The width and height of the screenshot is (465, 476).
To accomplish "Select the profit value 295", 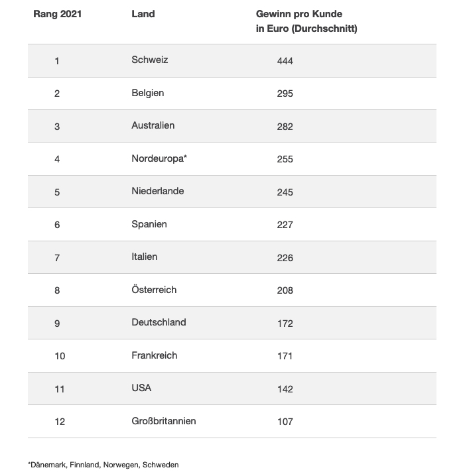I will point(285,93).
